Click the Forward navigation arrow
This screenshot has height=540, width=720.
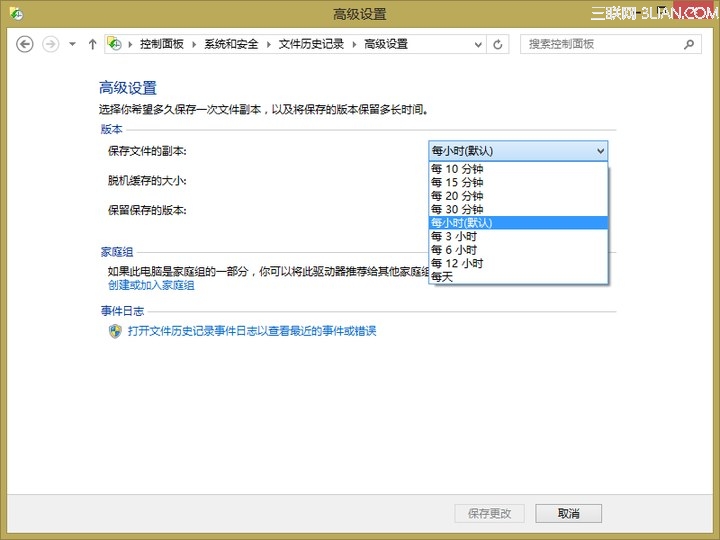coord(51,44)
